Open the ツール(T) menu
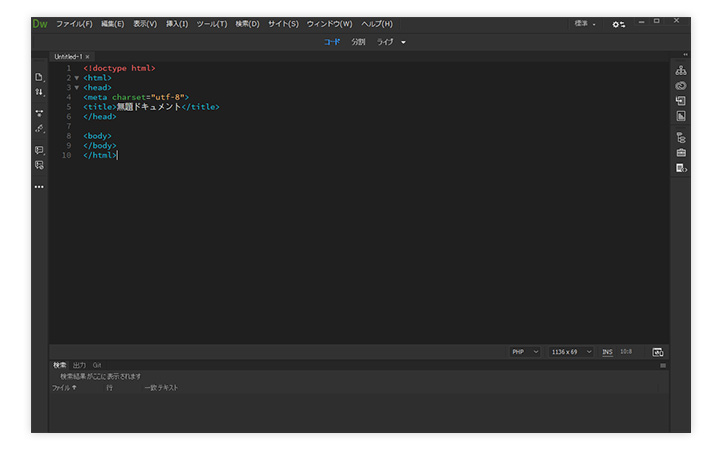Image resolution: width=720 pixels, height=450 pixels. click(212, 24)
